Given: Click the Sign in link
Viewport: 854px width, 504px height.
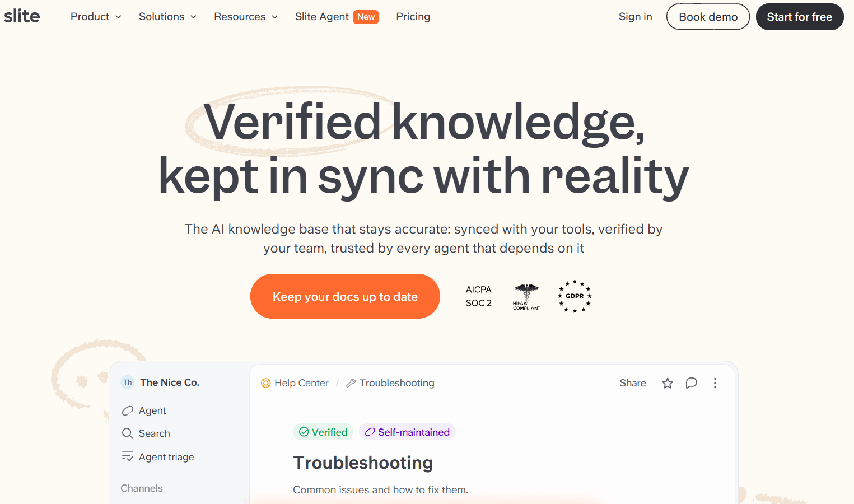Looking at the screenshot, I should (x=635, y=17).
